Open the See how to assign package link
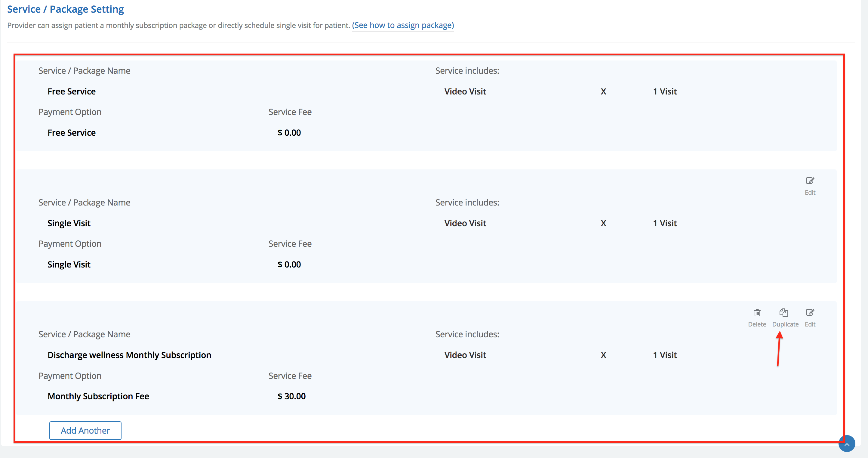 tap(403, 25)
